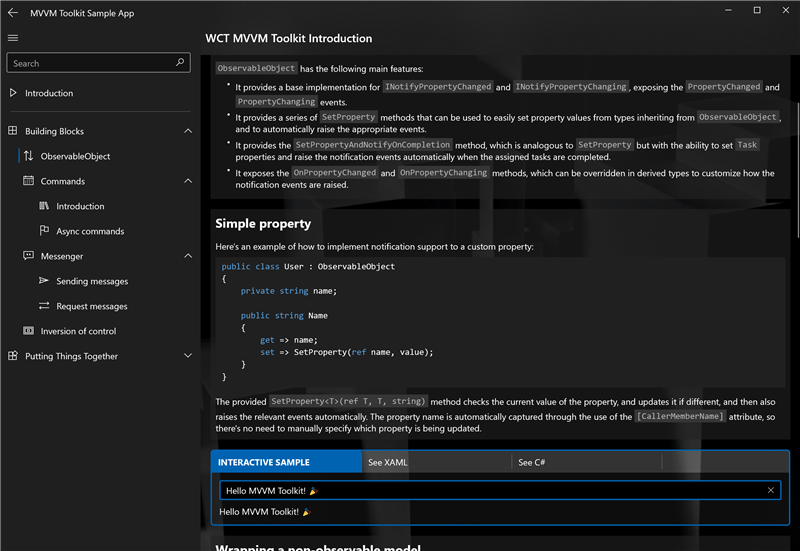Click the Building Blocks grid icon
Viewport: 800px width, 551px height.
point(13,131)
